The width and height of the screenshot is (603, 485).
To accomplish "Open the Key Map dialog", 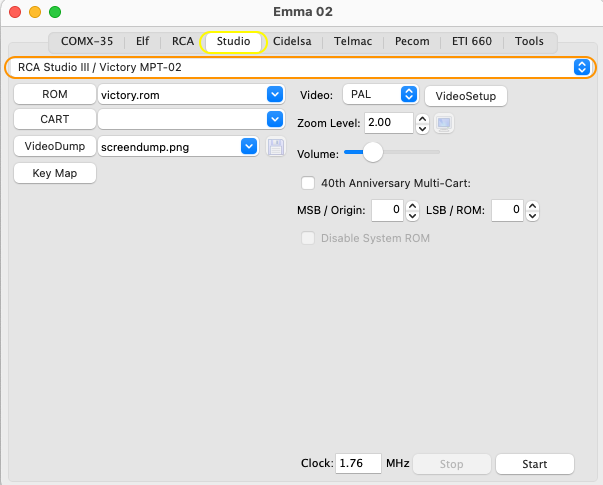I will [x=55, y=173].
